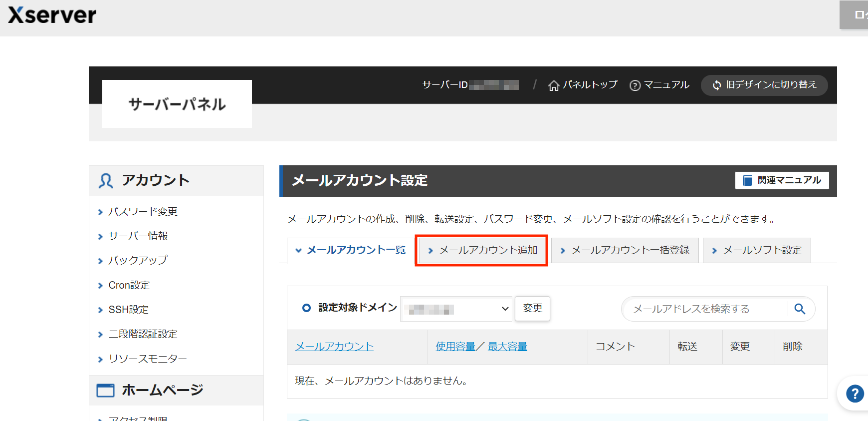This screenshot has width=868, height=421.
Task: Click the アカウント person icon
Action: coord(106,181)
